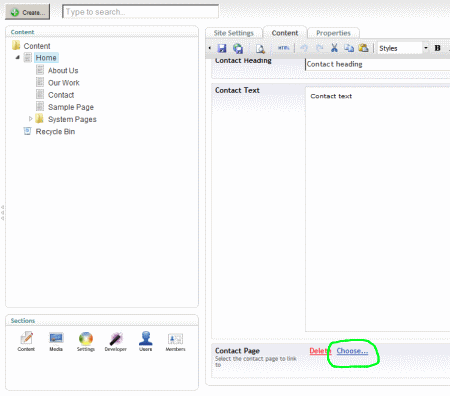Select Recycle Bin label in tree

pyautogui.click(x=55, y=132)
